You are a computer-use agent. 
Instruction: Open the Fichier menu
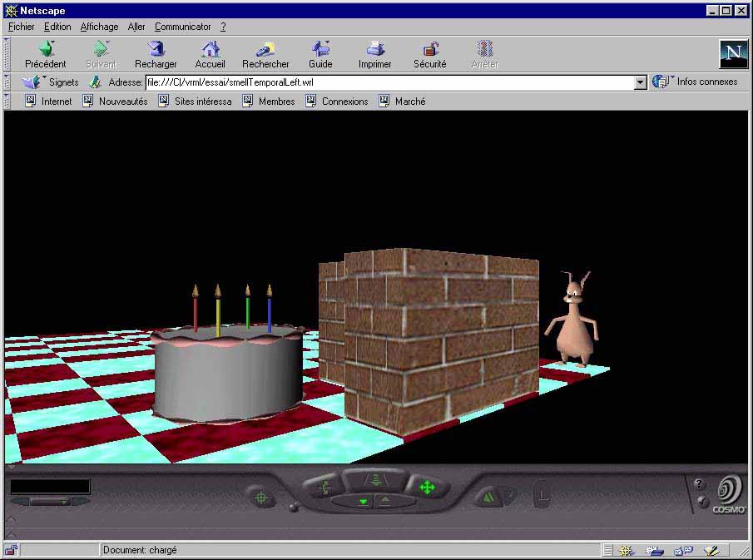21,27
